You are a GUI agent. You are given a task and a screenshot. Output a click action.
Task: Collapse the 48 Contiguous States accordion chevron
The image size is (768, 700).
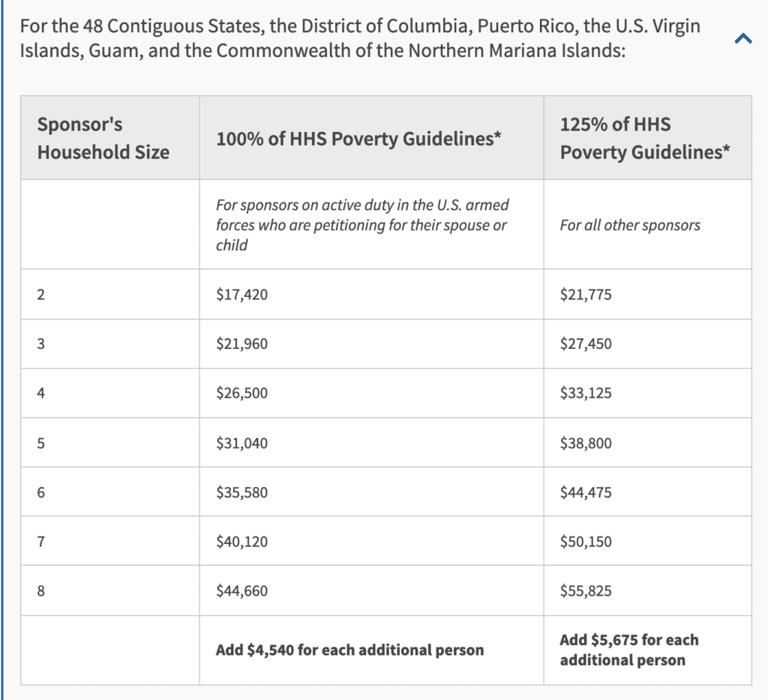coord(743,38)
